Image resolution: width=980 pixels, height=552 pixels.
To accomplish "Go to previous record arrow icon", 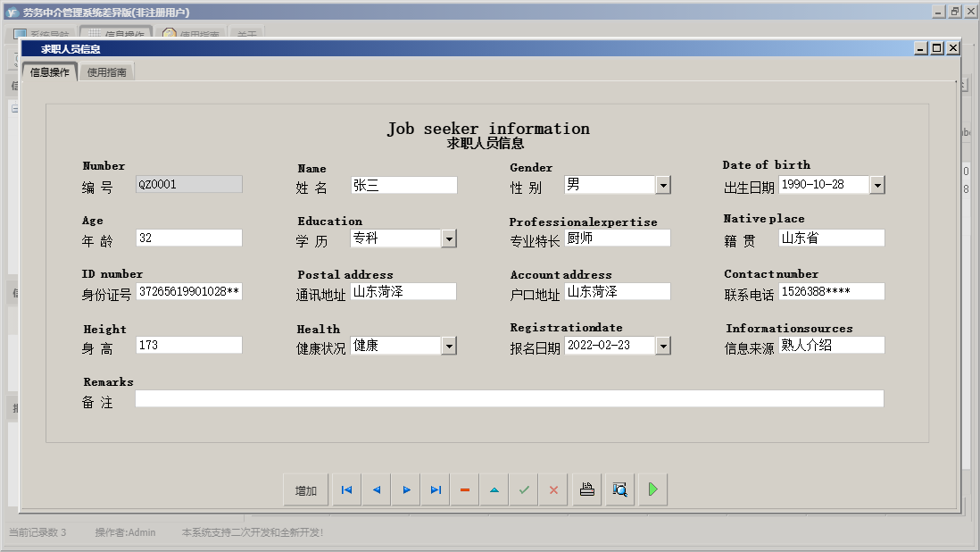I will [377, 490].
